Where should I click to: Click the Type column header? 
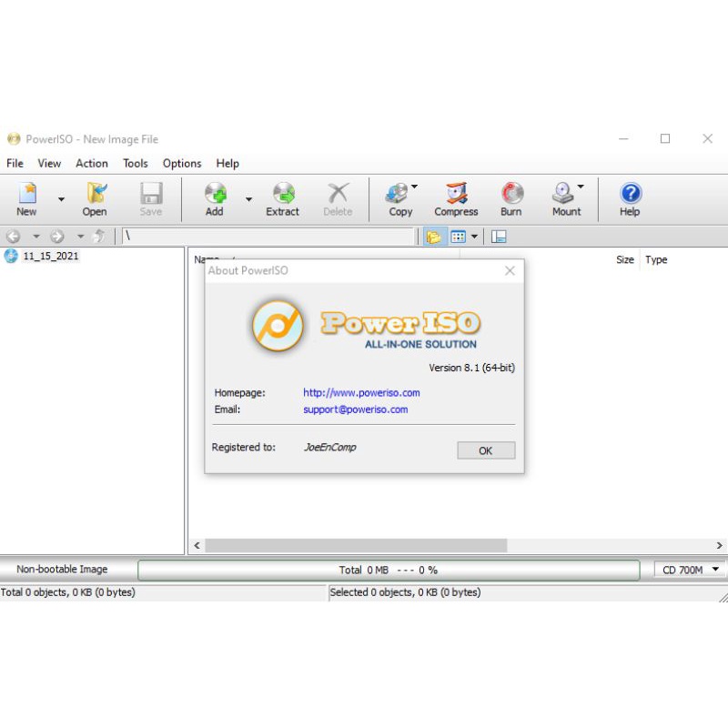656,260
